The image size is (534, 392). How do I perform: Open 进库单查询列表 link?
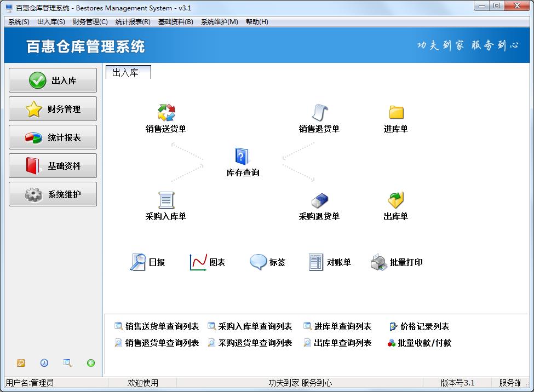point(337,326)
